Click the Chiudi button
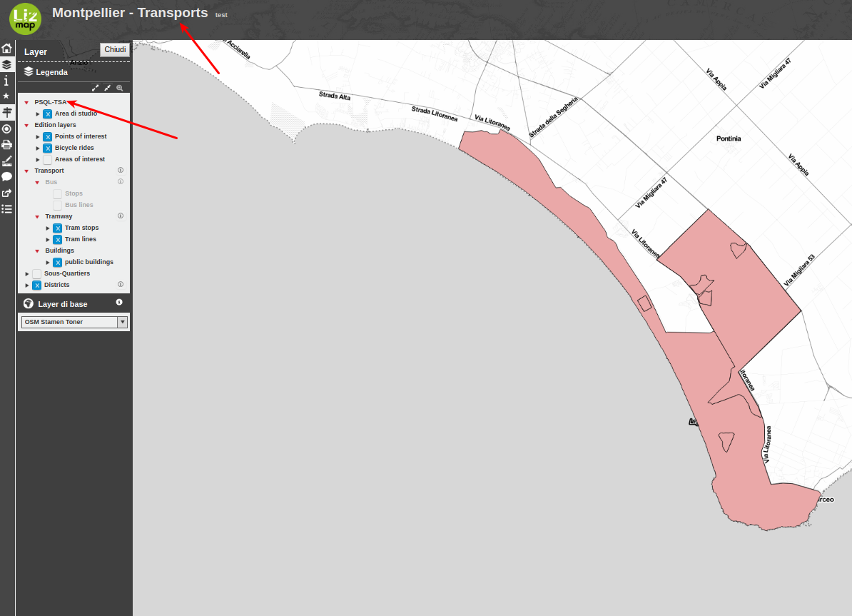This screenshot has height=616, width=852. click(x=115, y=49)
